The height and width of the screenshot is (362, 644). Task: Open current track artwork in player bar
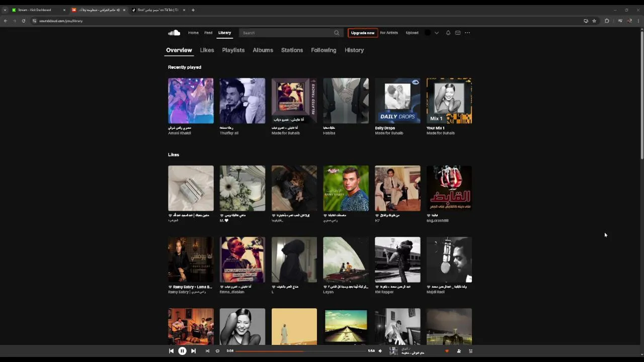[393, 351]
